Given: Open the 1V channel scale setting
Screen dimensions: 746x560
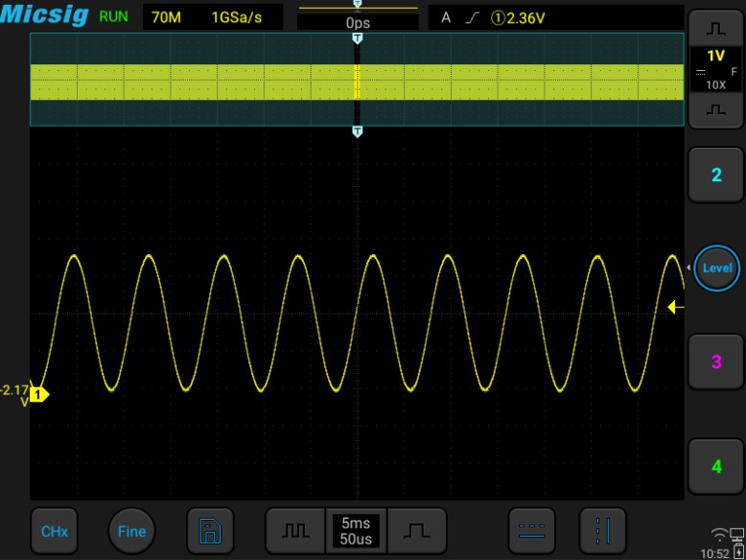Looking at the screenshot, I should (715, 68).
